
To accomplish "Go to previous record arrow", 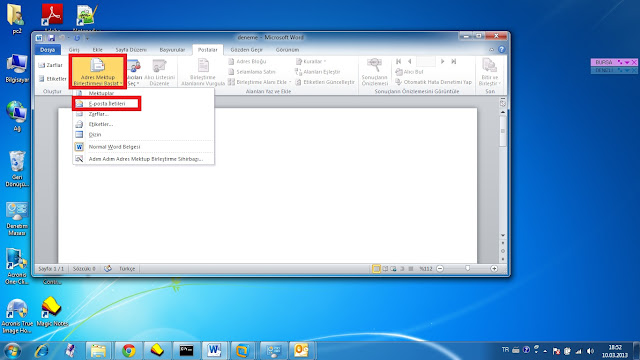I will coord(409,61).
